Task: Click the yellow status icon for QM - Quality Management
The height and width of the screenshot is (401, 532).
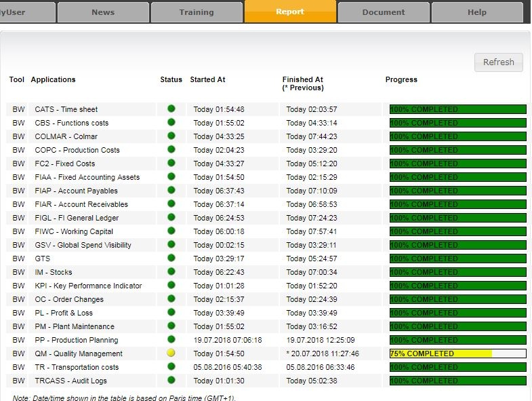Action: click(x=171, y=353)
